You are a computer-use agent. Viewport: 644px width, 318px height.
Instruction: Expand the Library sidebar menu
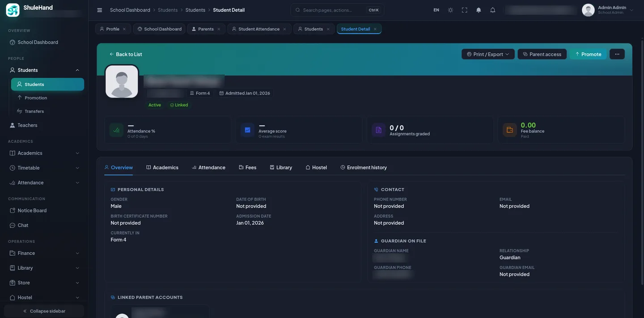[x=77, y=268]
